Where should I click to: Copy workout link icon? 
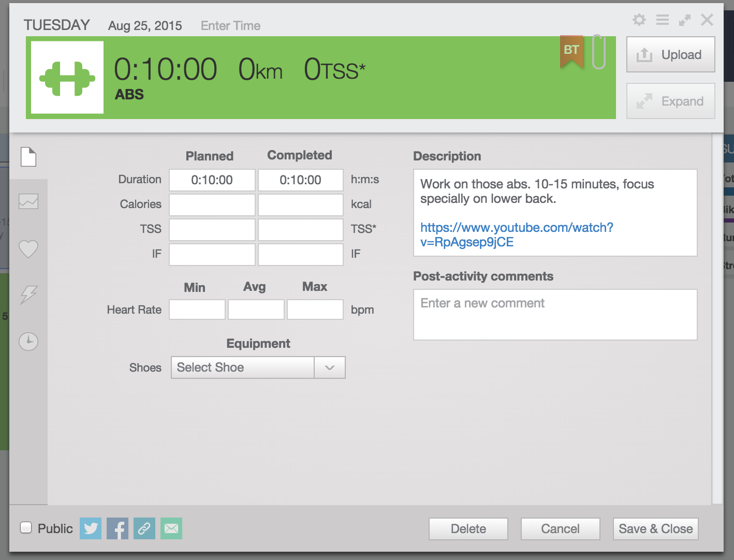(x=144, y=528)
